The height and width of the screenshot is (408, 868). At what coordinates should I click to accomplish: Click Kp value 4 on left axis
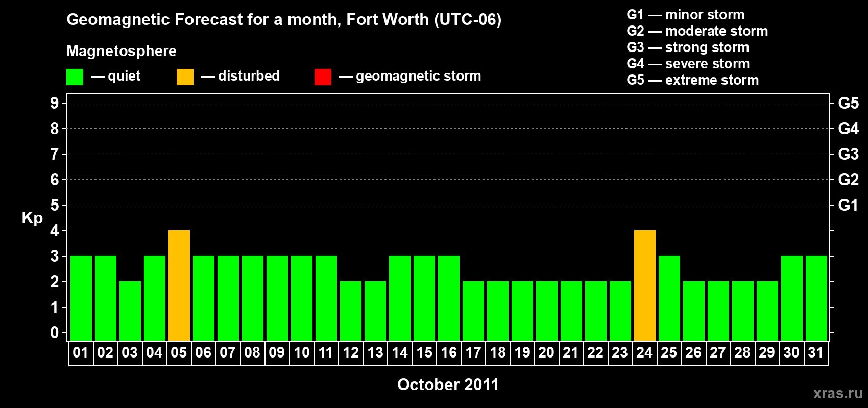point(55,231)
